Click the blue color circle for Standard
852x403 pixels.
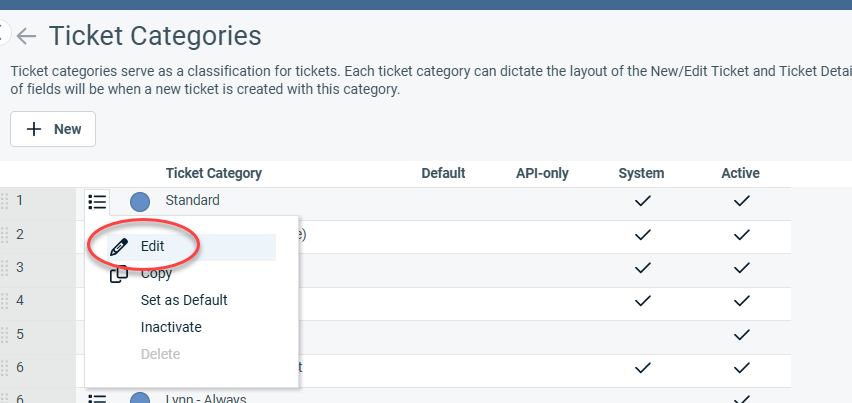click(x=140, y=201)
